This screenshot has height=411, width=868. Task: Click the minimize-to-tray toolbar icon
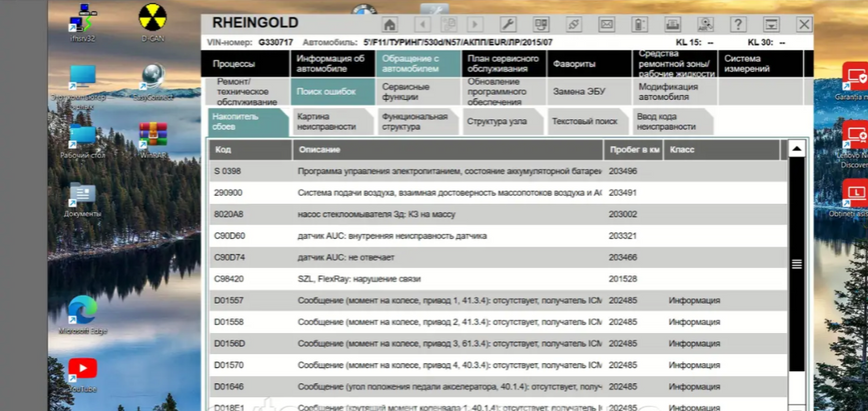(771, 24)
